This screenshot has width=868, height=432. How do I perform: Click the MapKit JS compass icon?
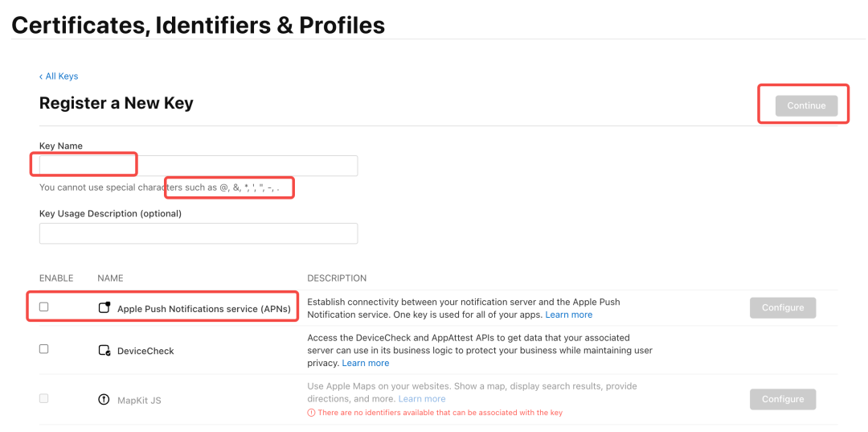[104, 399]
